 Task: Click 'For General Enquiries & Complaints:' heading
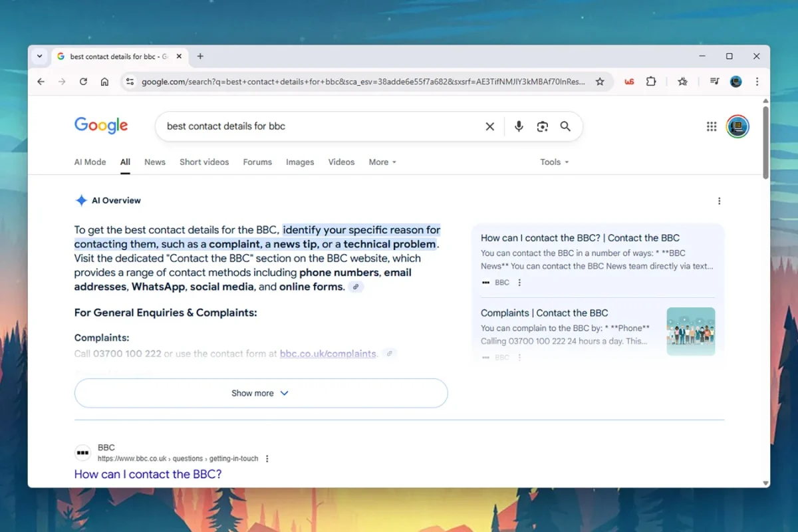tap(166, 313)
